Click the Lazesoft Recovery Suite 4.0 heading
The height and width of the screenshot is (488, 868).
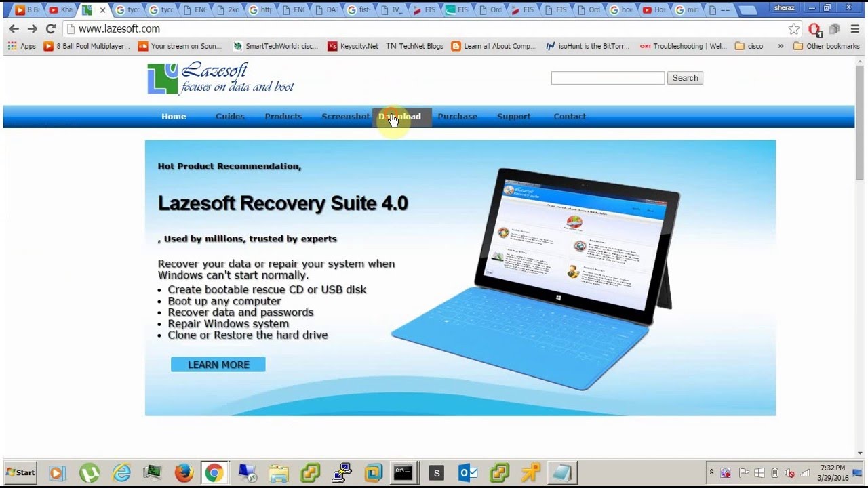[x=283, y=203]
